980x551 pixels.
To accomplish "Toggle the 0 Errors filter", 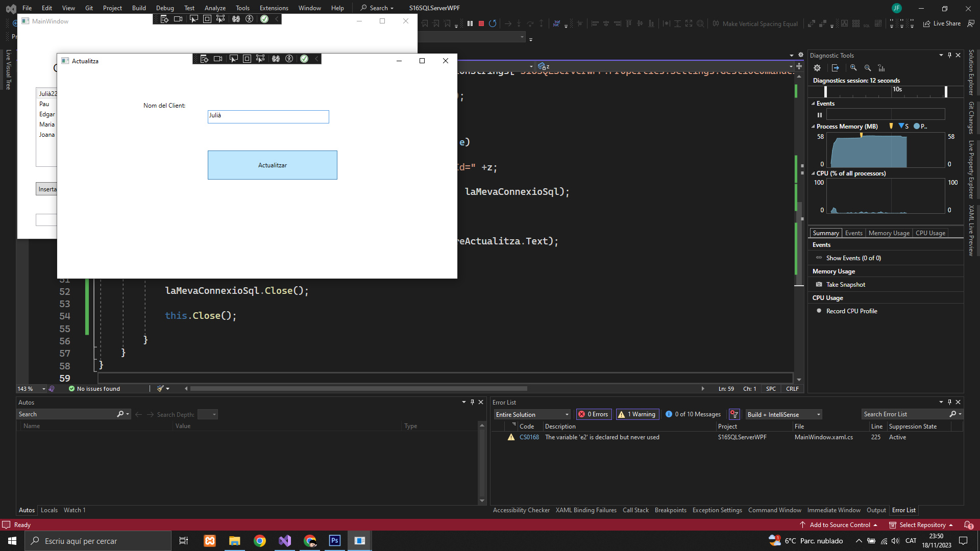I will 594,414.
